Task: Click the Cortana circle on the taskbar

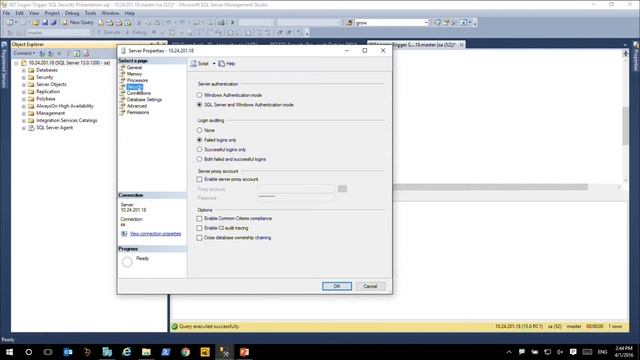Action: click(x=29, y=352)
